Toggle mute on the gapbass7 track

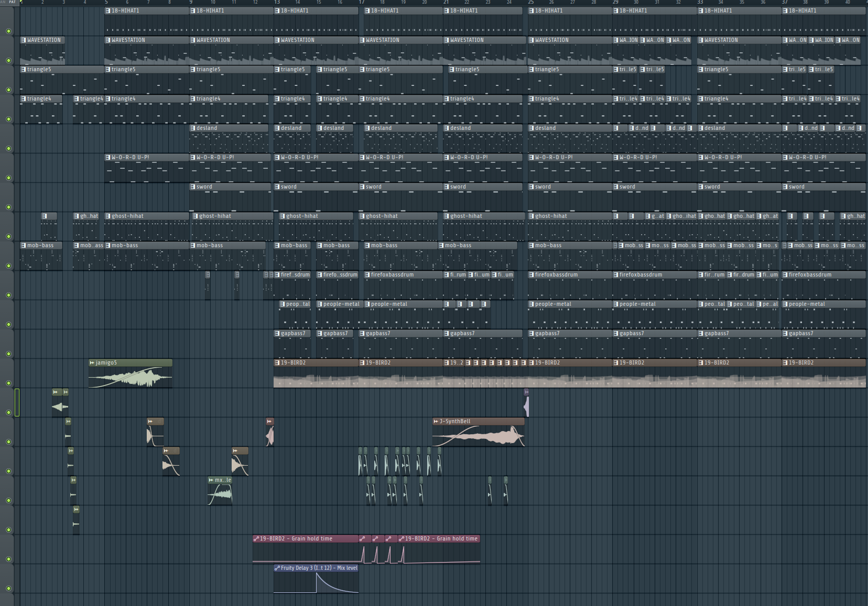[x=8, y=354]
